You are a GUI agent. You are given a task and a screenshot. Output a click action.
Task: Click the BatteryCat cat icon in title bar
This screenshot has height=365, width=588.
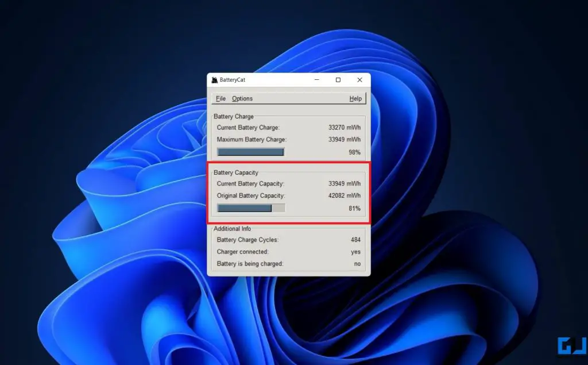pyautogui.click(x=215, y=80)
